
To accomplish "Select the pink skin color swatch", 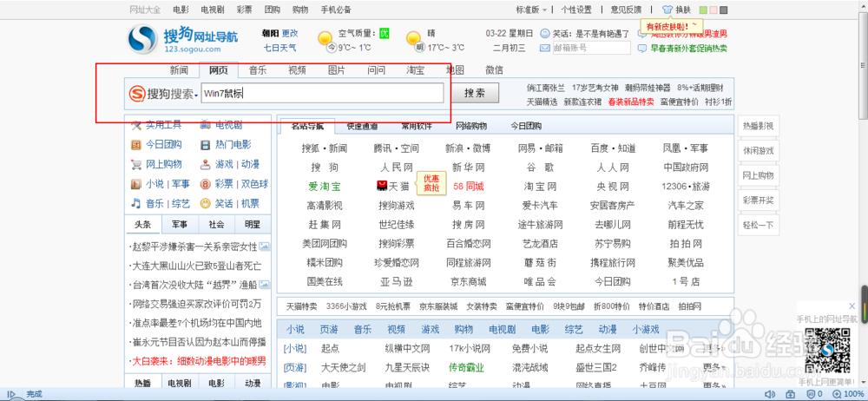I will click(713, 10).
